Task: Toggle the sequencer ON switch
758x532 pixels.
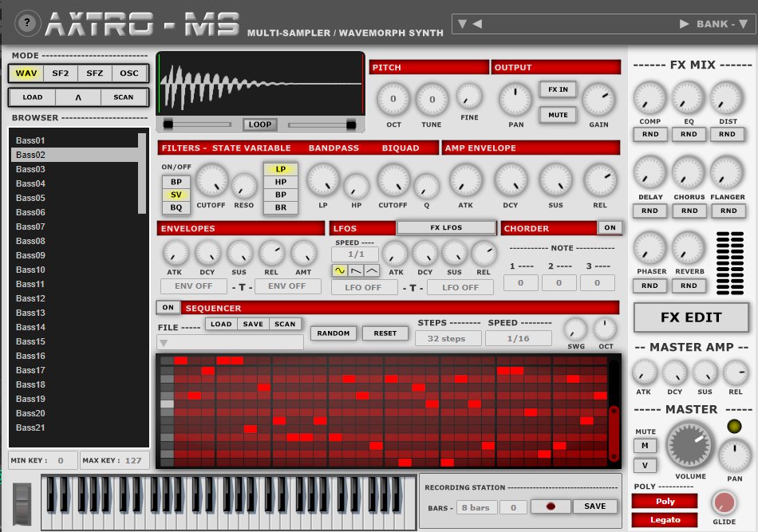Action: point(168,308)
